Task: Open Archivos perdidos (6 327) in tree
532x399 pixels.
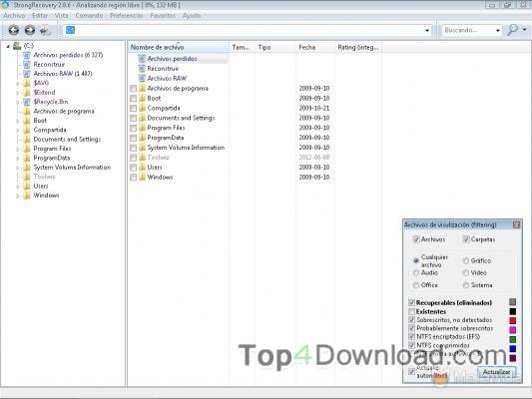Action: (68, 55)
